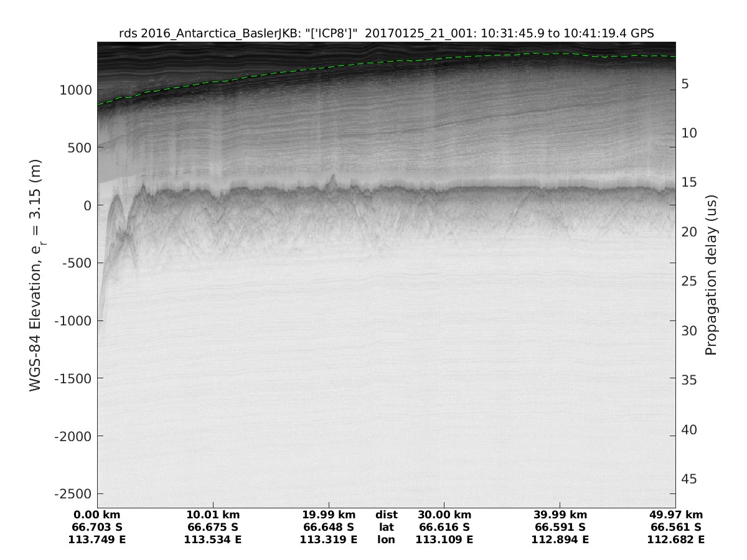
Task: Click the 10.01 km distance label
Action: click(213, 515)
